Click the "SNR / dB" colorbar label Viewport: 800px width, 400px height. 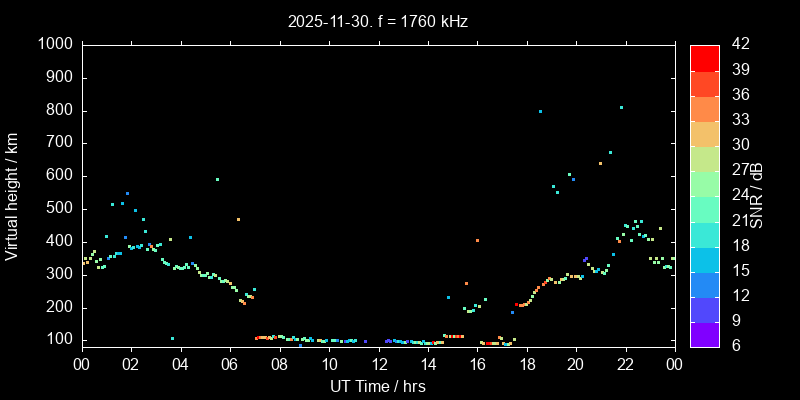tap(757, 196)
